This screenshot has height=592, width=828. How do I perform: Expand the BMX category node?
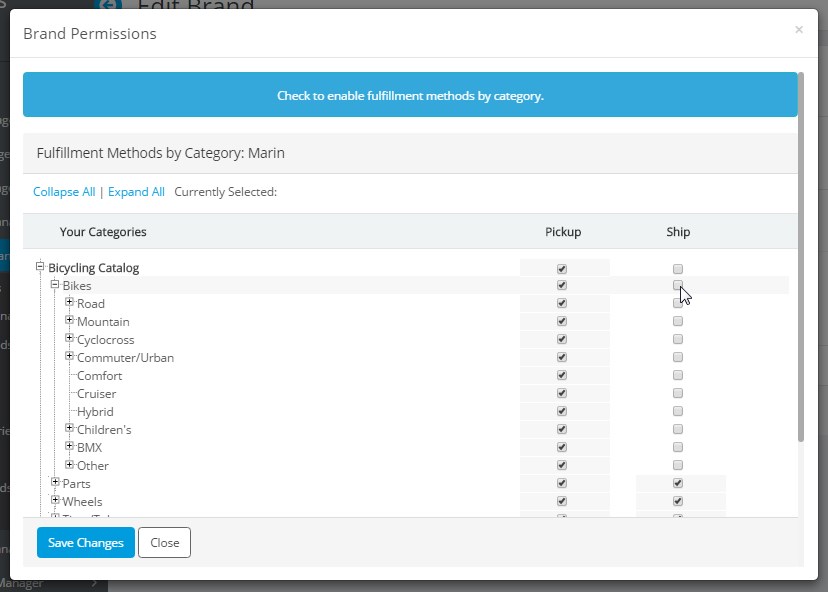click(x=70, y=447)
